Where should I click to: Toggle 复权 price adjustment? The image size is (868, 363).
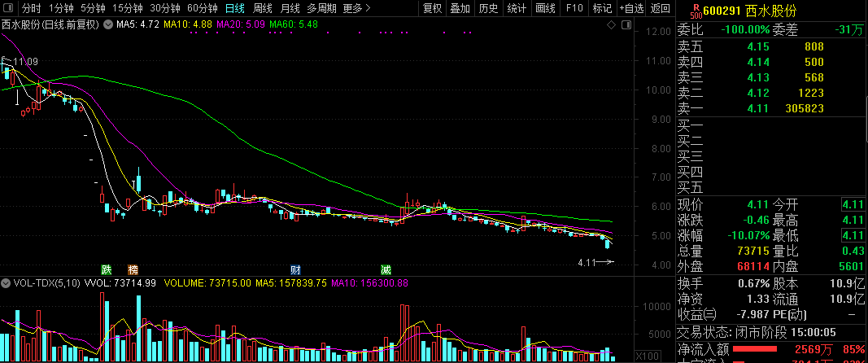(433, 8)
